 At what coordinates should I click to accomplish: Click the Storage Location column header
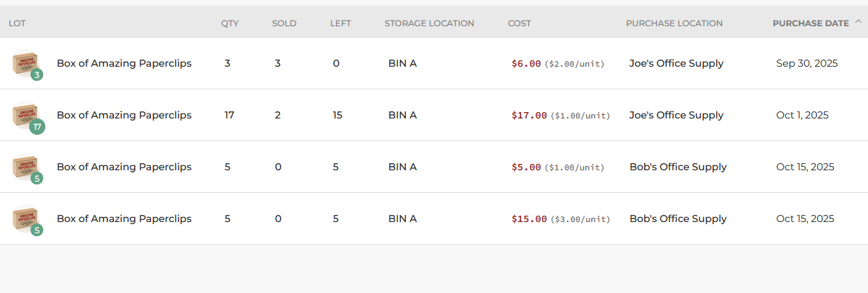click(429, 23)
